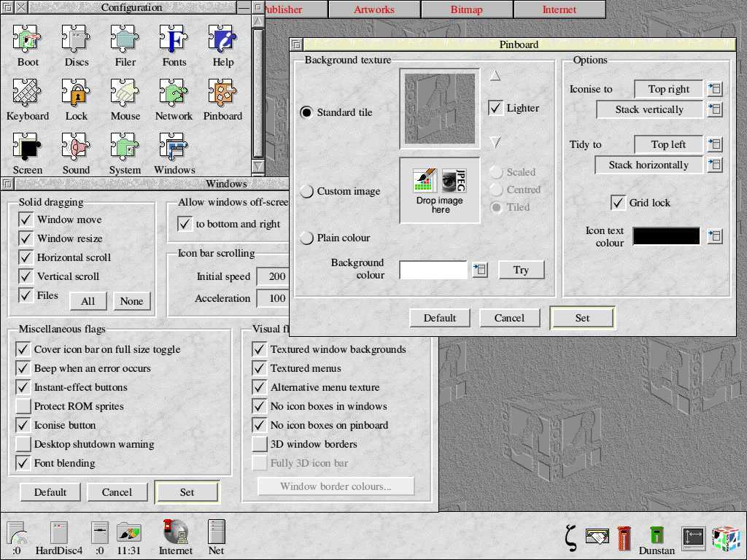Open the Stack horizontally dropdown menu
Viewport: 747px width, 560px height.
pyautogui.click(x=715, y=165)
